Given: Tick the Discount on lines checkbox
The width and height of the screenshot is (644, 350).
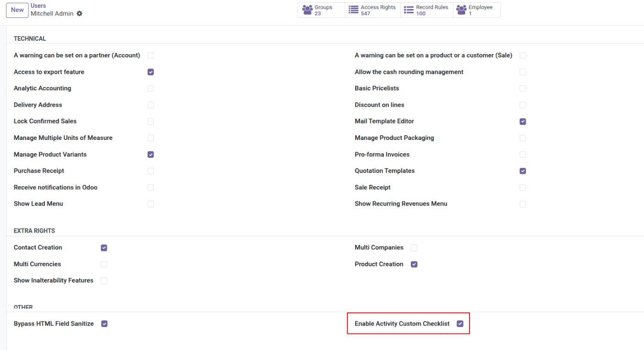Looking at the screenshot, I should coord(523,105).
